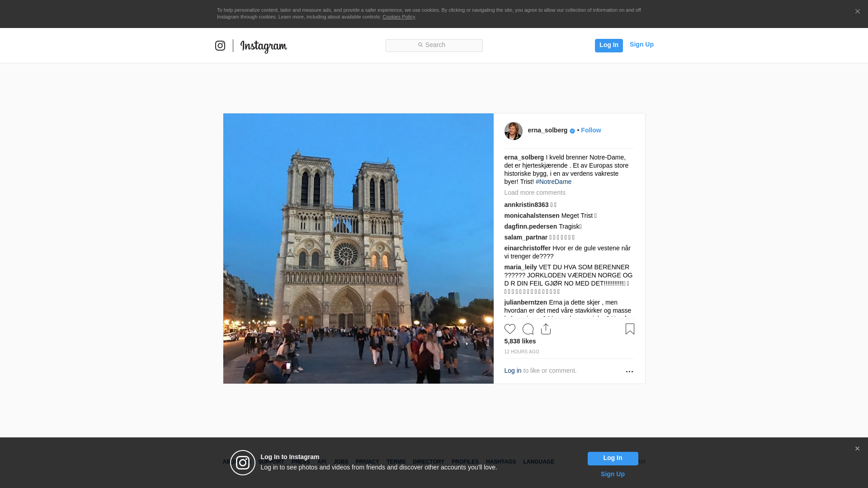Share the post via share icon
The image size is (868, 488).
pyautogui.click(x=546, y=329)
